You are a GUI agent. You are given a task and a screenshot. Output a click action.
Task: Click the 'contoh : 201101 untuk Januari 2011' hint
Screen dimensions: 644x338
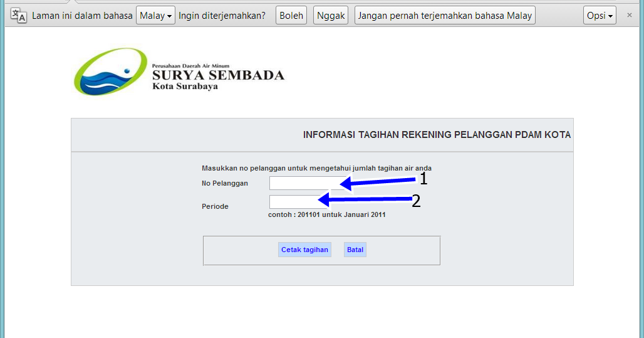[327, 214]
